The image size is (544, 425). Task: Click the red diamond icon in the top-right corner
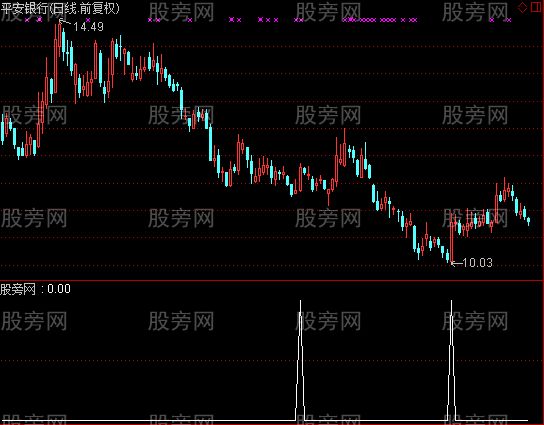coord(522,8)
